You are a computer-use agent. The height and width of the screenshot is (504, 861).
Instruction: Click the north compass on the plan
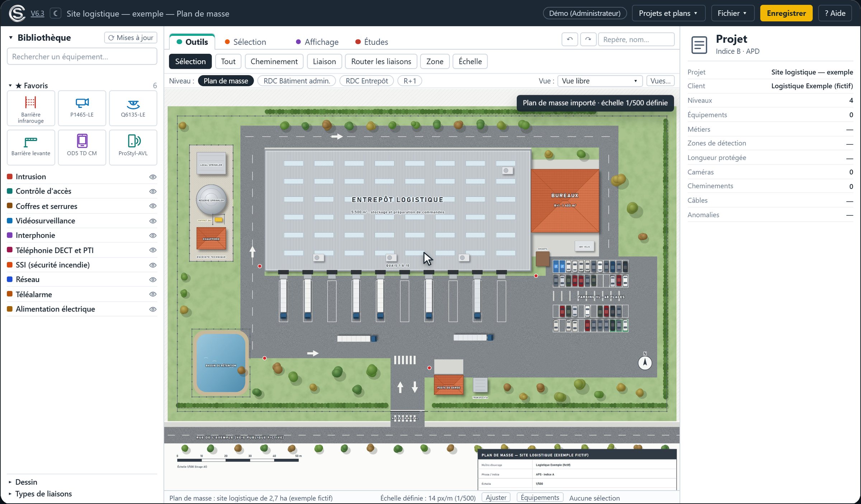pyautogui.click(x=645, y=362)
